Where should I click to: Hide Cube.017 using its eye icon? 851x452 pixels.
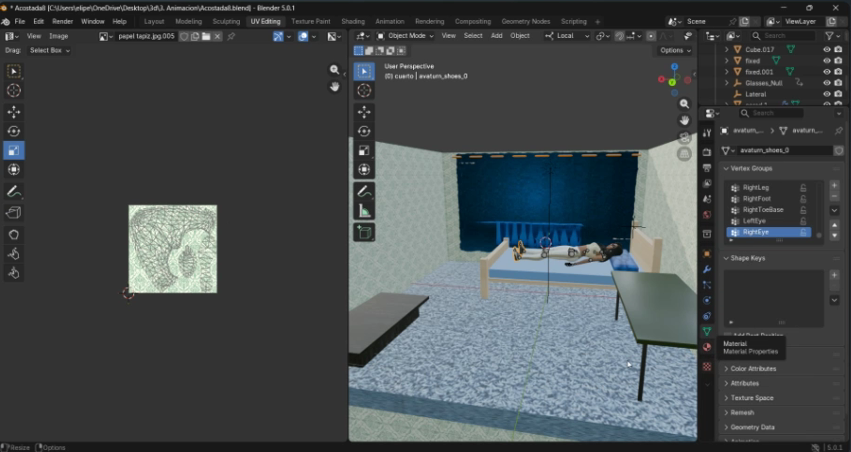point(826,49)
